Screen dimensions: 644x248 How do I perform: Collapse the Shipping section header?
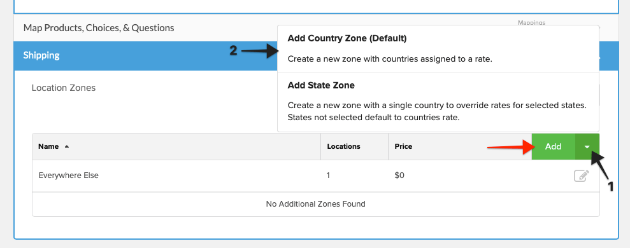pyautogui.click(x=146, y=55)
